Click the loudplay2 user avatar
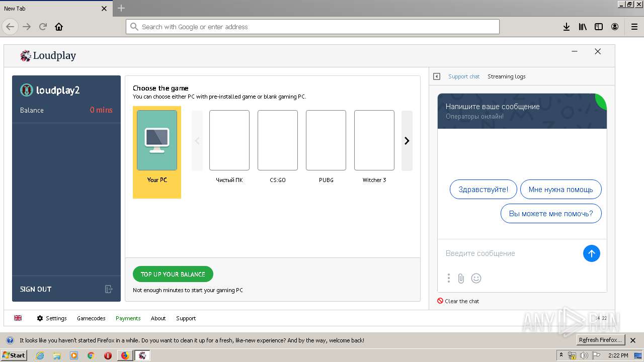 (x=26, y=90)
